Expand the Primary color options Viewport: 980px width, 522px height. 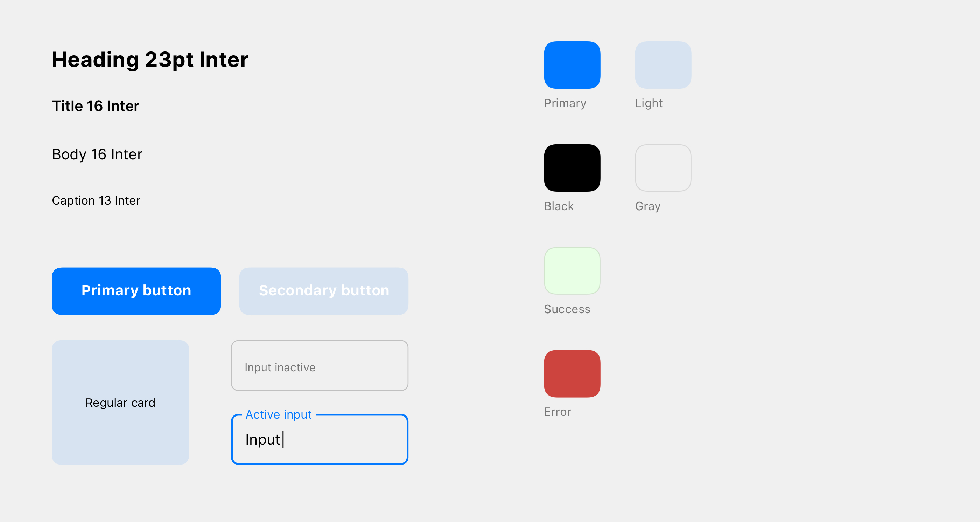coord(572,65)
